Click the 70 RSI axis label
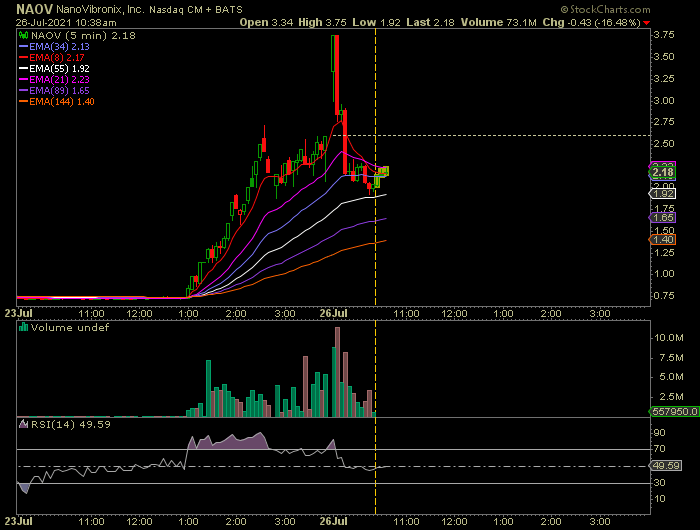Image resolution: width=700 pixels, height=530 pixels. tap(659, 449)
